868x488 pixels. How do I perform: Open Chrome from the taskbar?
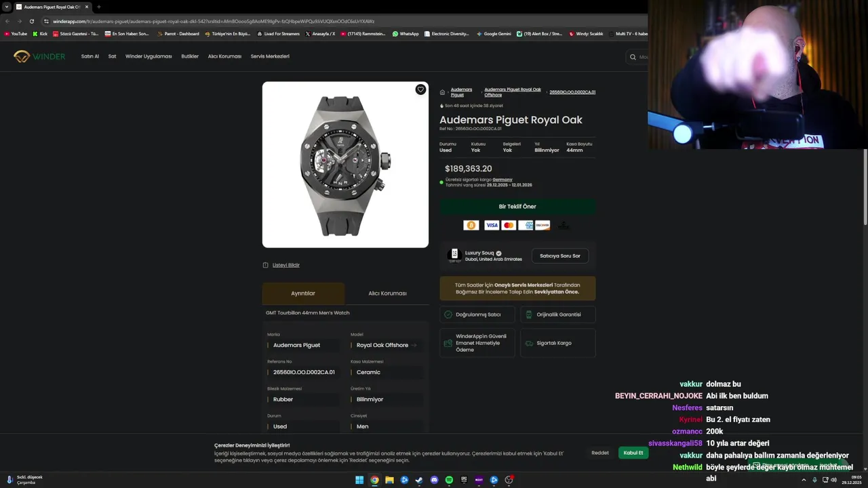pos(374,480)
